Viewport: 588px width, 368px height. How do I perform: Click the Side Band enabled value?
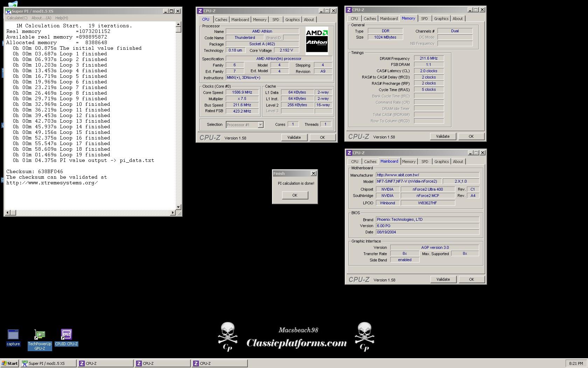click(405, 260)
